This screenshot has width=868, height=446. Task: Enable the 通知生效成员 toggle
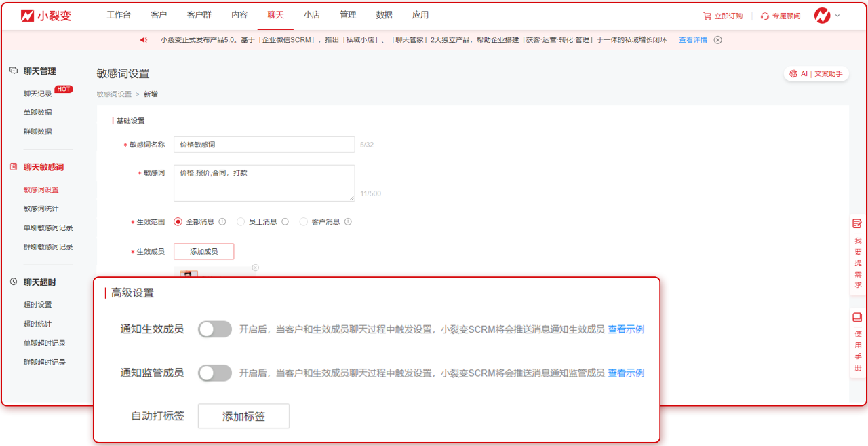215,329
